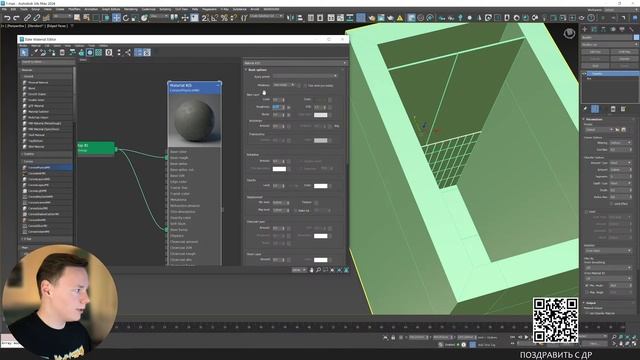
Task: Toggle Thin shell checkbox in Basic options
Action: (305, 85)
